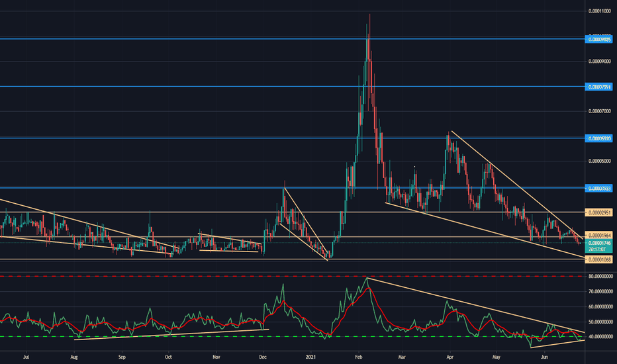Select the blue 0.00003923 price level tag
The image size is (617, 364).
598,189
